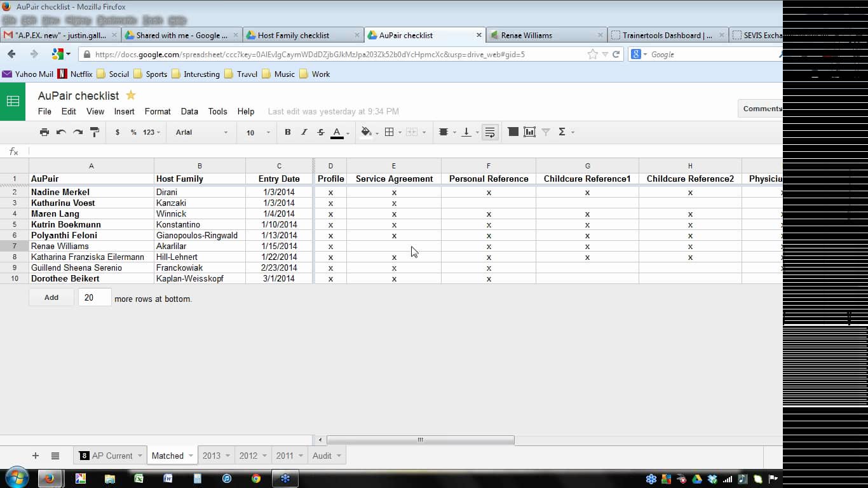Open the text color picker
868x488 pixels.
pyautogui.click(x=339, y=132)
